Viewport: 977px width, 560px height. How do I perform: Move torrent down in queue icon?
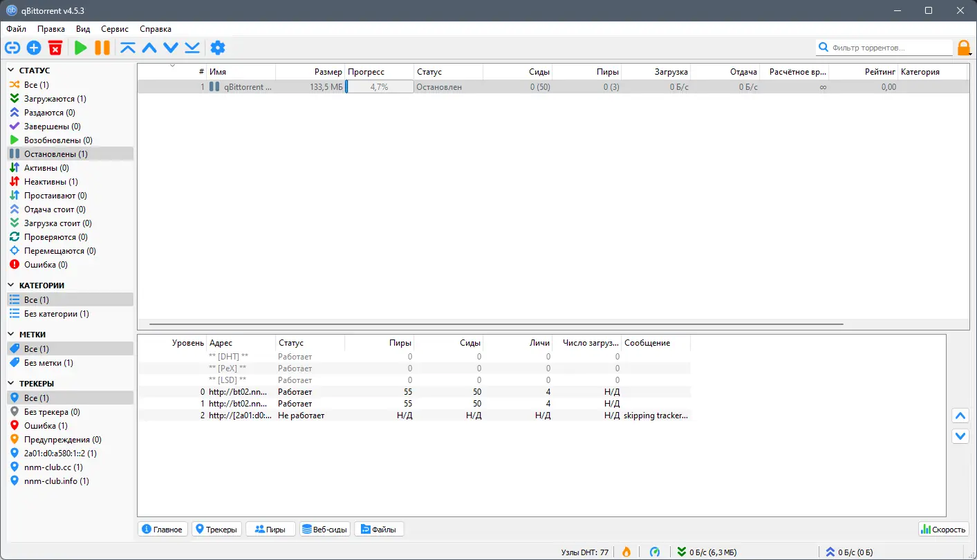coord(171,48)
